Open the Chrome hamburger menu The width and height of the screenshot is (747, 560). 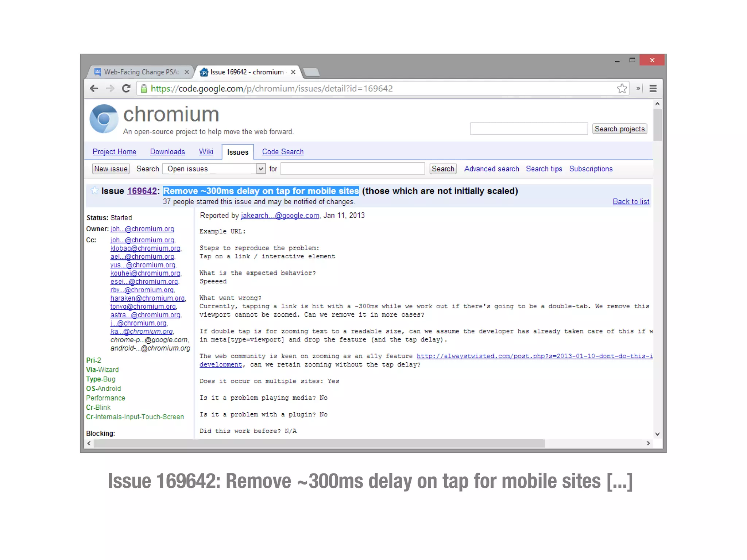(653, 88)
